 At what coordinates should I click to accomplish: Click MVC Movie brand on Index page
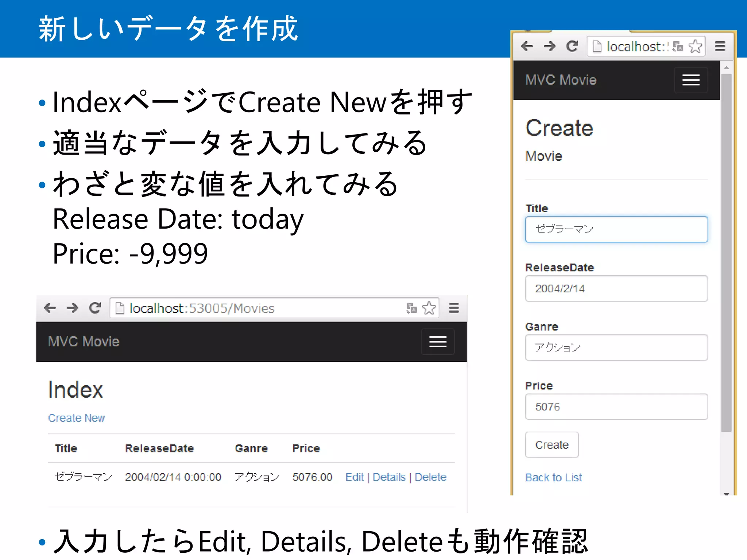(84, 342)
